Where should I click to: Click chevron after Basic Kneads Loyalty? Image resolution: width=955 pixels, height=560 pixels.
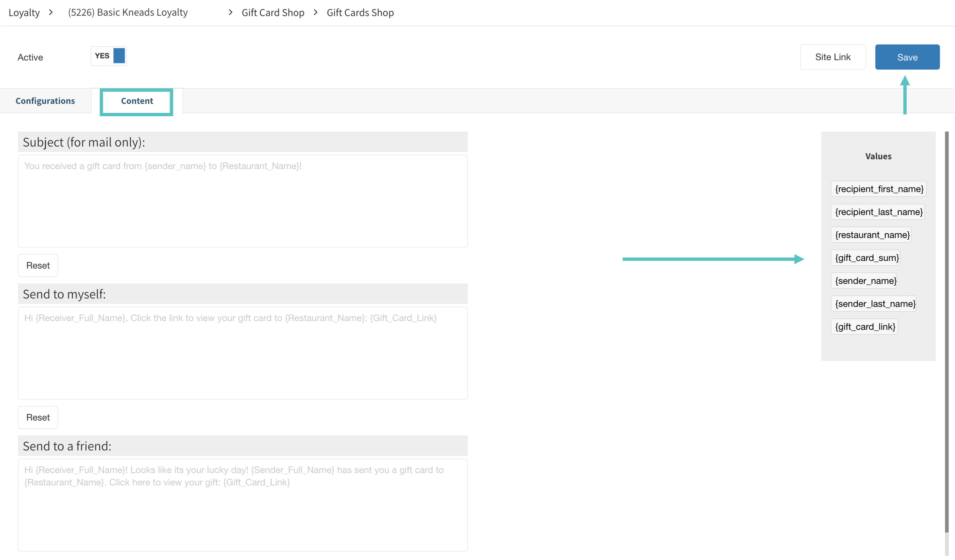tap(230, 12)
